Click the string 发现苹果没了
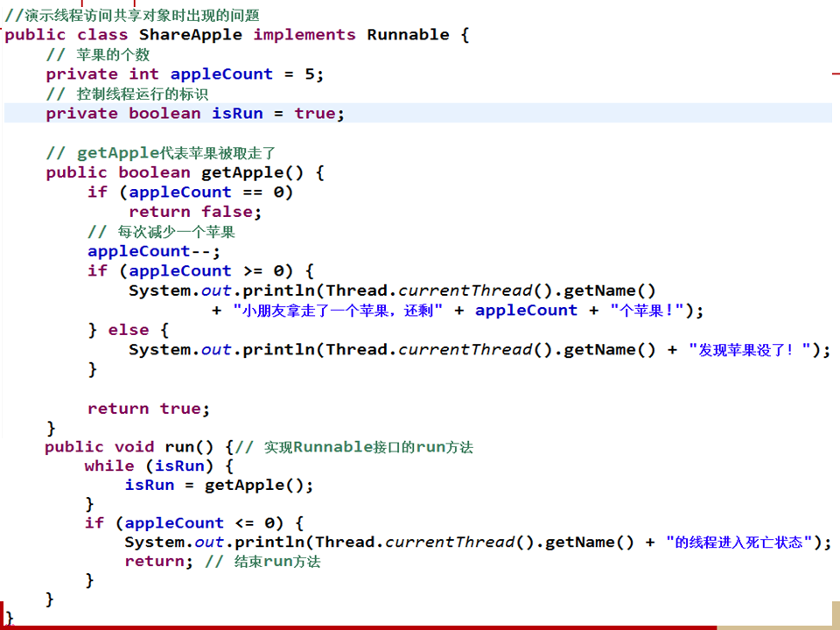This screenshot has height=630, width=840. 754,350
